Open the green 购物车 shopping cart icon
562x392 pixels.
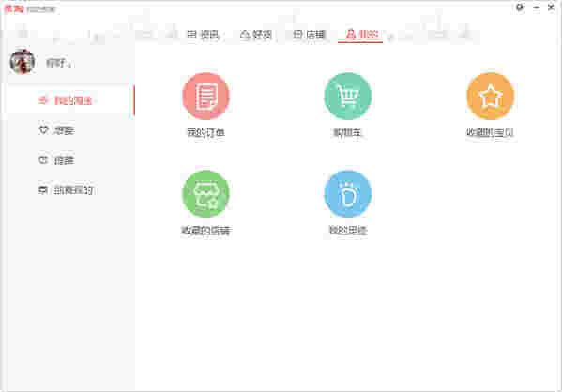[348, 96]
